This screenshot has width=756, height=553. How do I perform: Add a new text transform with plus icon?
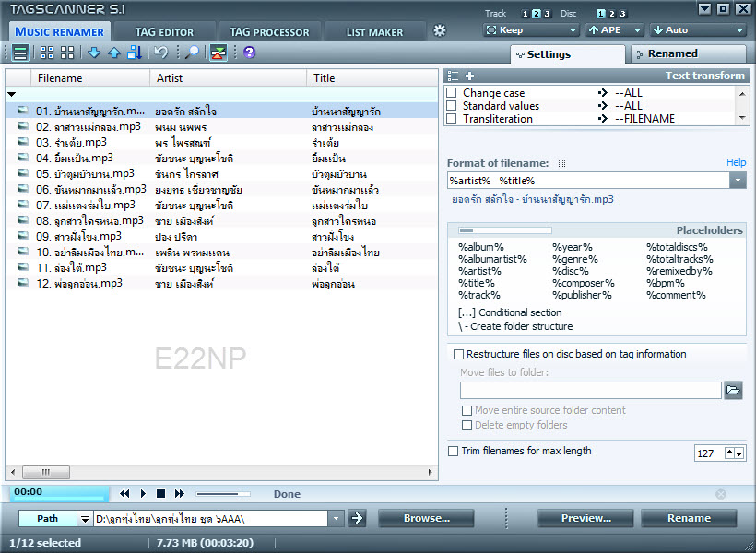click(469, 76)
